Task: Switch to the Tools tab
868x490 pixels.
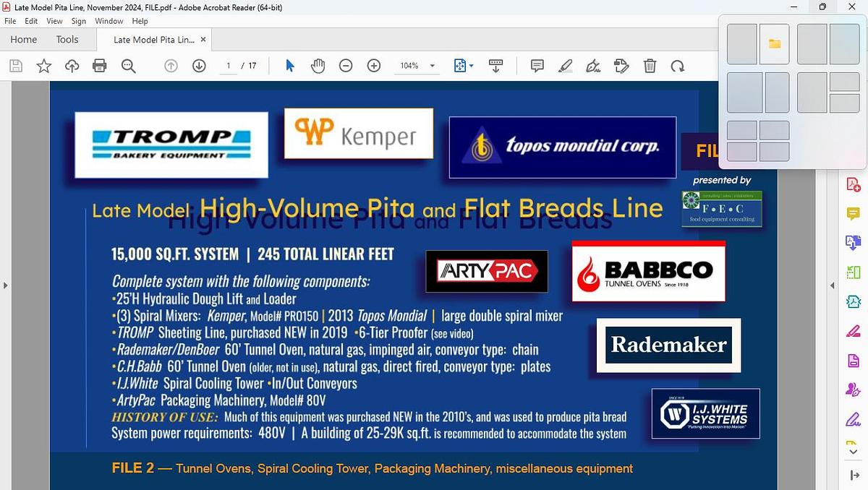Action: [67, 40]
